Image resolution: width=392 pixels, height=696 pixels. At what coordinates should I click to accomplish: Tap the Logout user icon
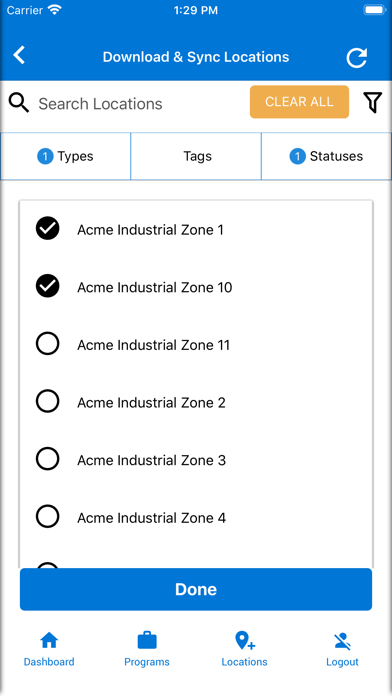click(342, 641)
